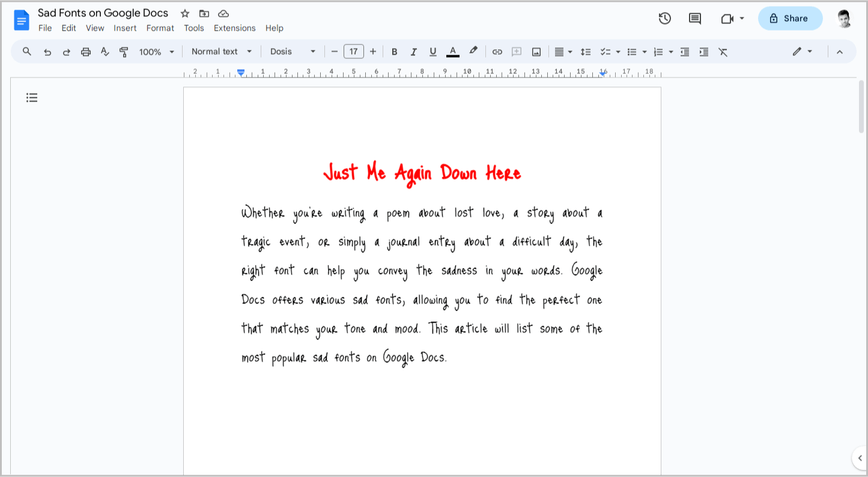Toggle the numbered list button

[658, 52]
